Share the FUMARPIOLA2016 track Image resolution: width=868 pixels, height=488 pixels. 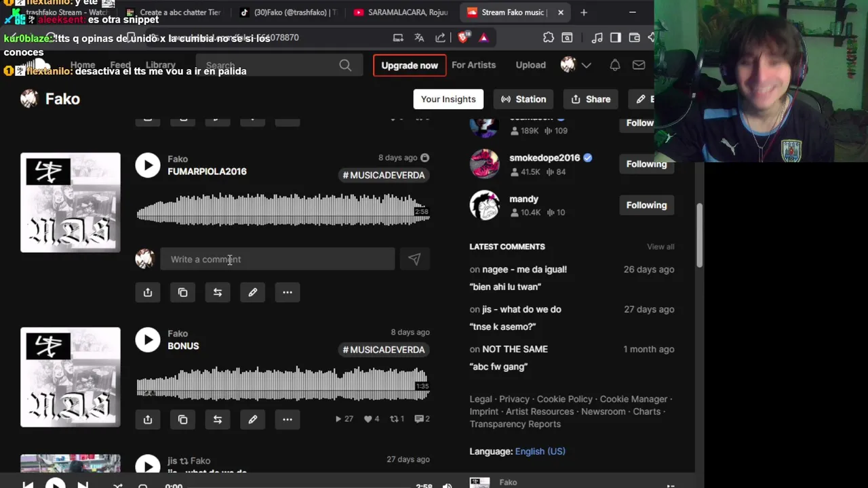click(x=147, y=292)
